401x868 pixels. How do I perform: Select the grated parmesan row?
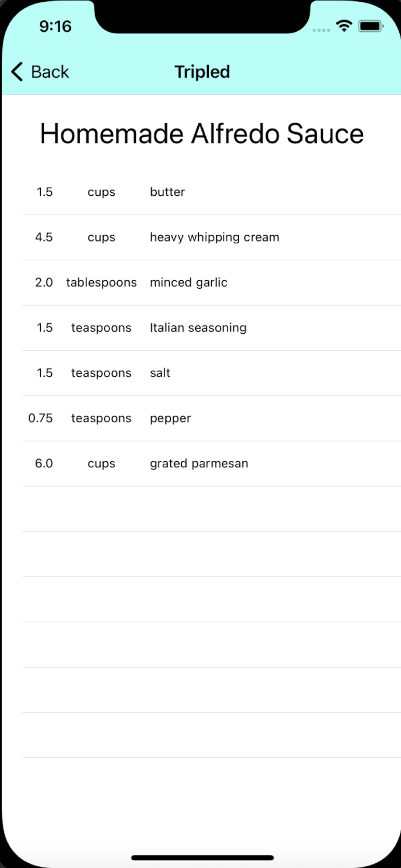point(211,464)
